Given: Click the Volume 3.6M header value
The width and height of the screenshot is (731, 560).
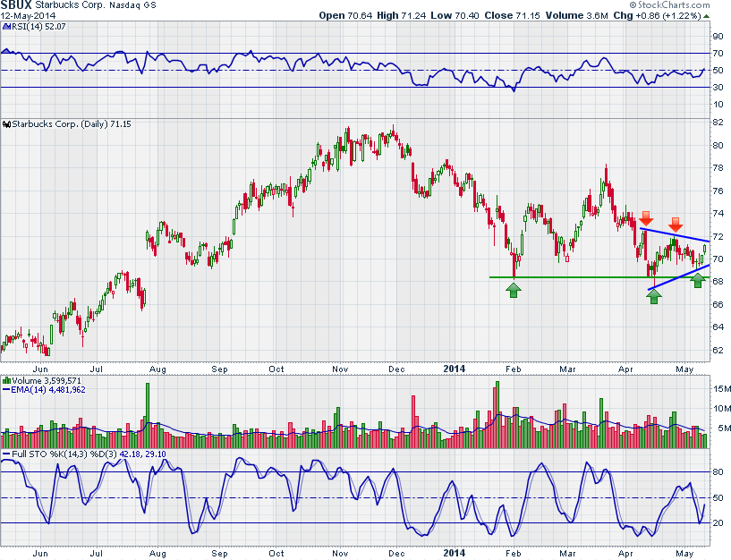Looking at the screenshot, I should [x=577, y=15].
